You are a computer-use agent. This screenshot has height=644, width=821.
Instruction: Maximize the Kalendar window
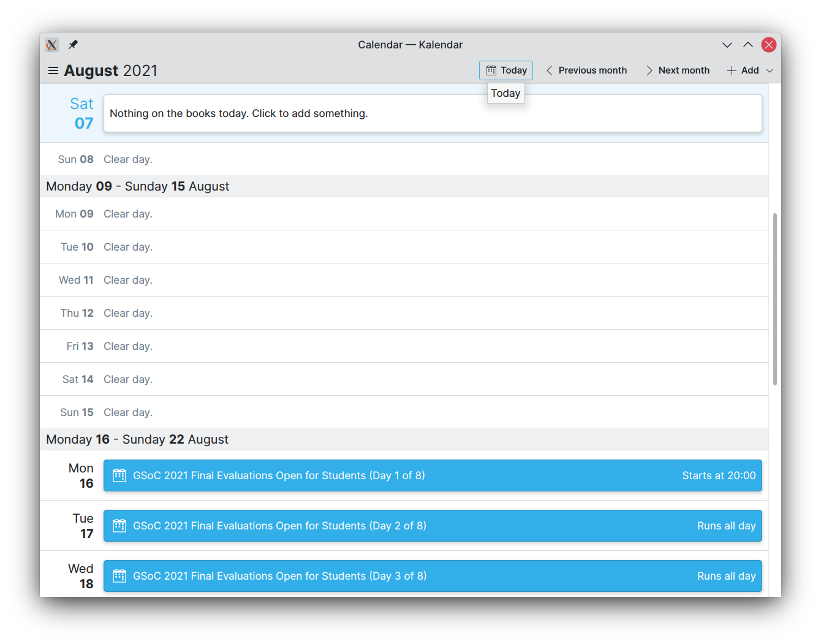coord(748,45)
